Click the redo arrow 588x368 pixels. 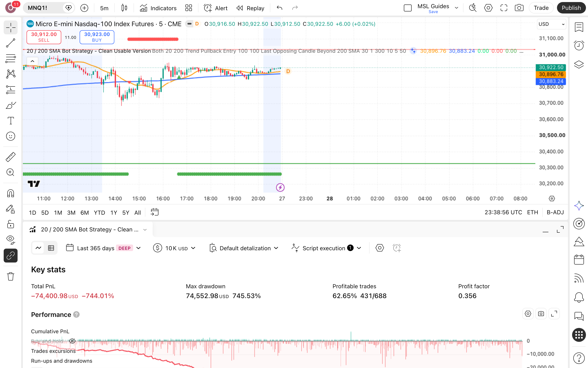pyautogui.click(x=295, y=8)
